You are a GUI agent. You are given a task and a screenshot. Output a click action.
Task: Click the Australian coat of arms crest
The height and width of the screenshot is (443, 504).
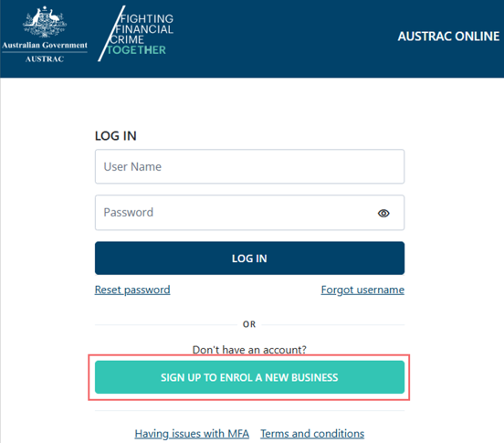tap(45, 22)
